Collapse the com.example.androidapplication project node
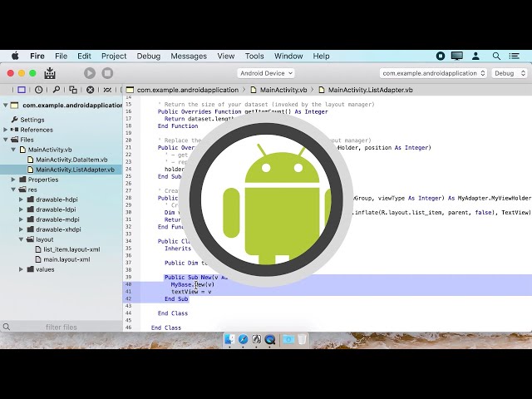 tap(6, 106)
